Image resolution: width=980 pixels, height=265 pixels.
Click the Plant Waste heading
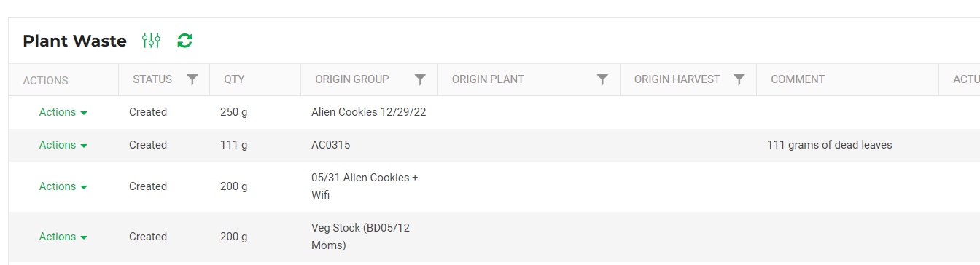click(x=74, y=41)
